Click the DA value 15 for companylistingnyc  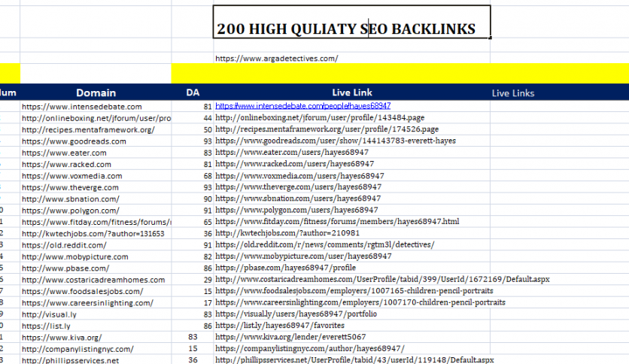pos(193,349)
